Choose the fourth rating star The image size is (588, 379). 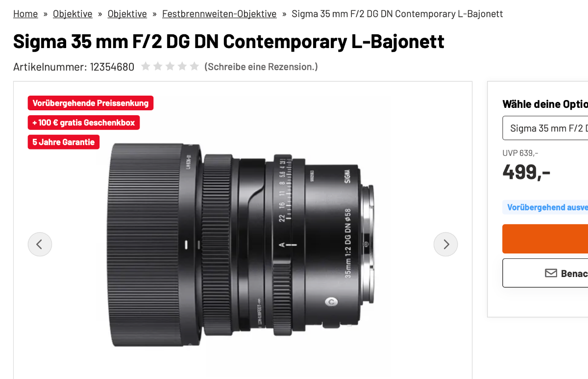[182, 66]
